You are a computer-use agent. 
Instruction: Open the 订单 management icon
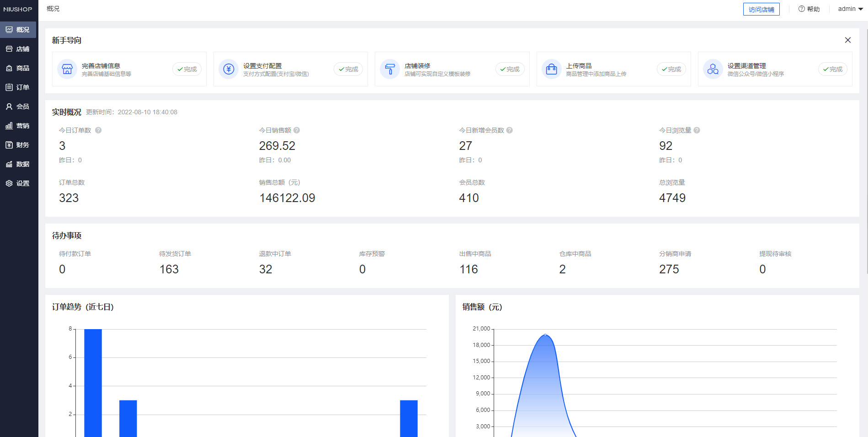(x=18, y=87)
